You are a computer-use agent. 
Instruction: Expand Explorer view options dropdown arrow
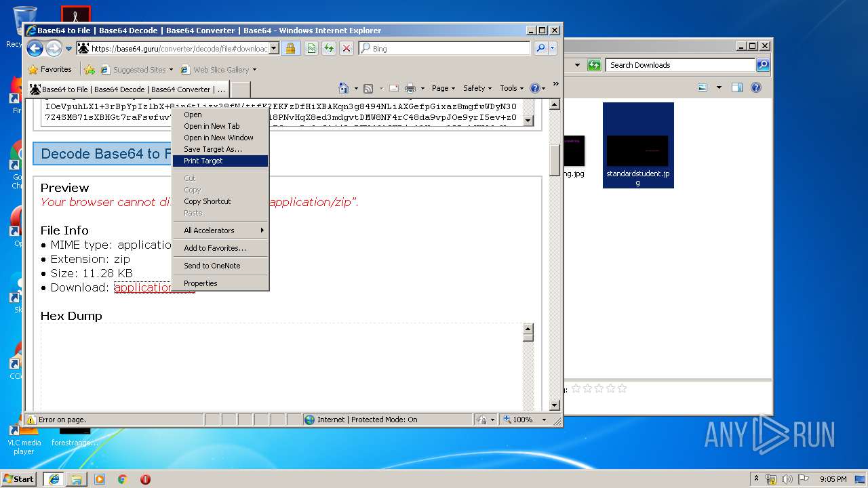[x=719, y=87]
